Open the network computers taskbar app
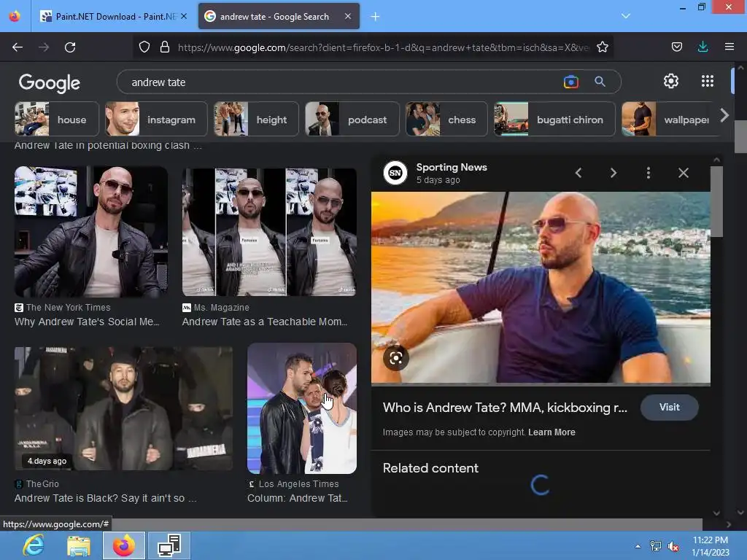Screen dimensions: 747x560 point(169,545)
